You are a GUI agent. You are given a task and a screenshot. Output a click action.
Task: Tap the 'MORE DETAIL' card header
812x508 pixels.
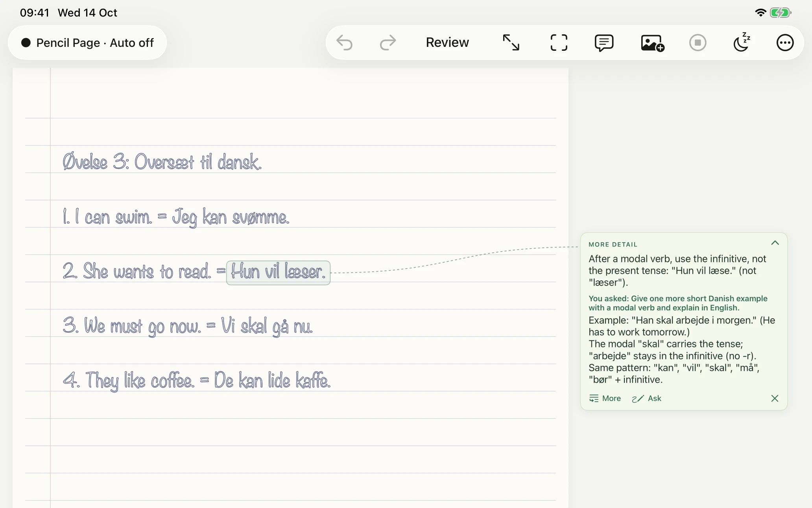[x=613, y=245]
